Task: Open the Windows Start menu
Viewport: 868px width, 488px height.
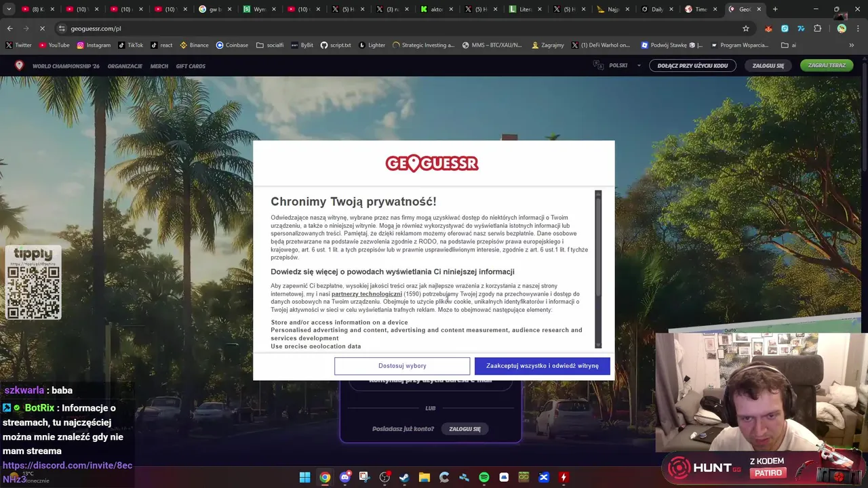Action: (x=304, y=477)
